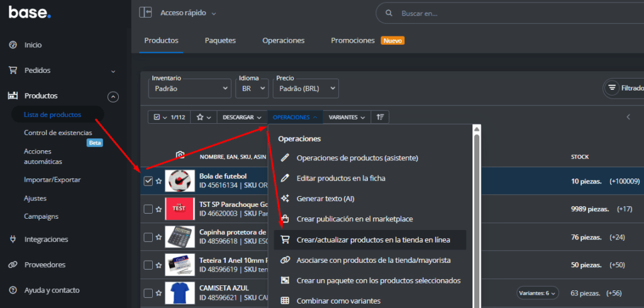
Task: Switch to the Paquetes tab
Action: click(x=220, y=40)
